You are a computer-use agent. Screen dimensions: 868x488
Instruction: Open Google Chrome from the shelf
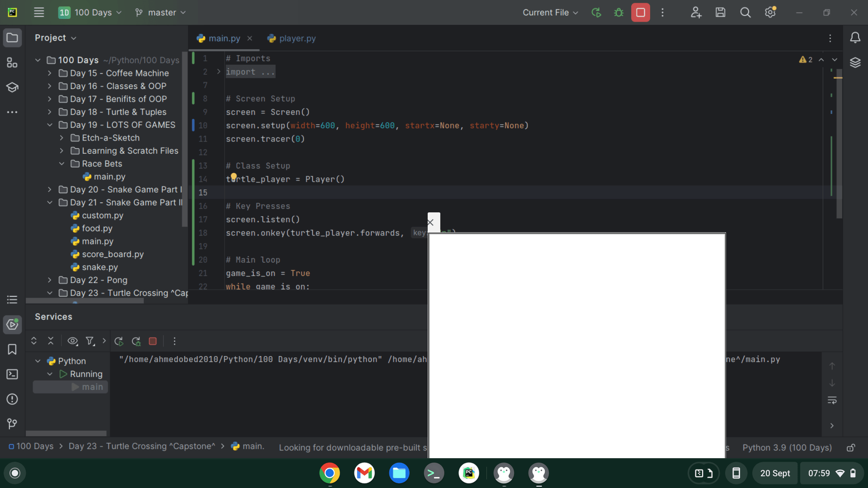[330, 473]
